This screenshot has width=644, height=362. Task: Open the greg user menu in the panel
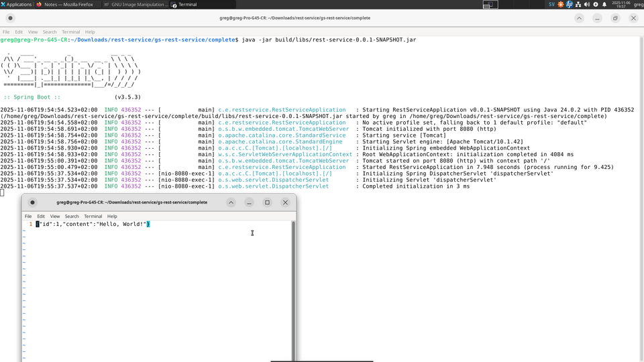pyautogui.click(x=638, y=4)
